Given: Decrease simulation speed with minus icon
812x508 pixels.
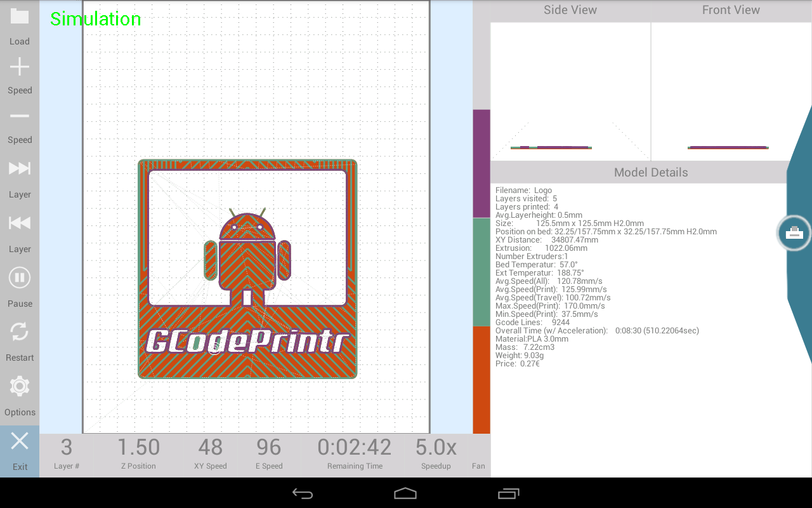Looking at the screenshot, I should pyautogui.click(x=19, y=116).
